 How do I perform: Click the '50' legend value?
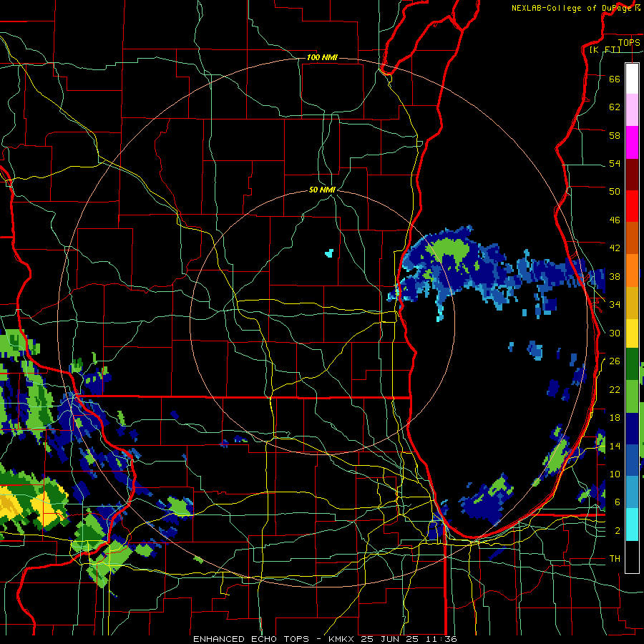(x=615, y=192)
